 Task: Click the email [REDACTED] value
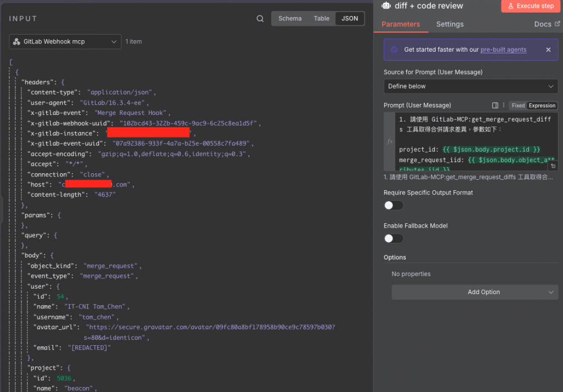click(89, 347)
